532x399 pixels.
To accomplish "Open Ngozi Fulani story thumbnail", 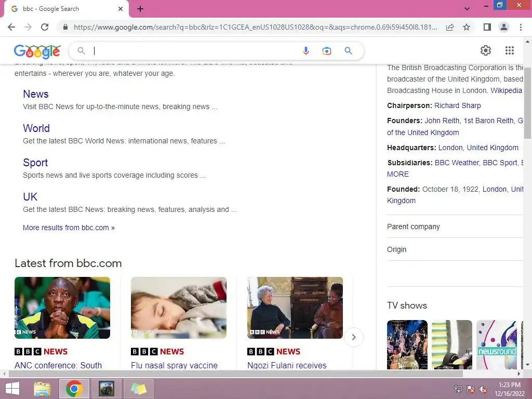I will (295, 308).
